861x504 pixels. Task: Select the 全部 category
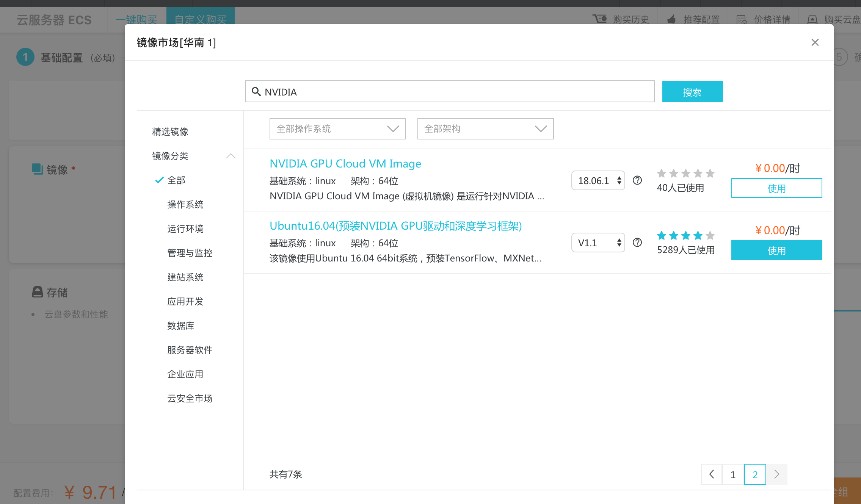[176, 180]
